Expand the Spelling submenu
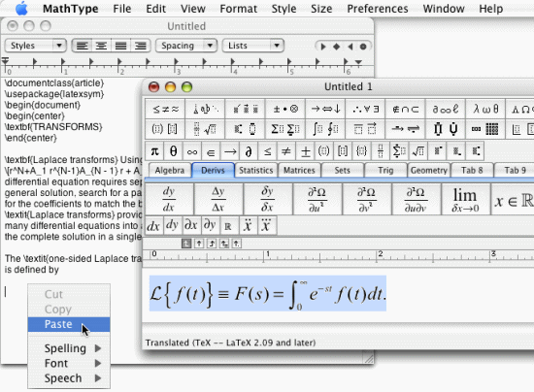 pos(69,348)
